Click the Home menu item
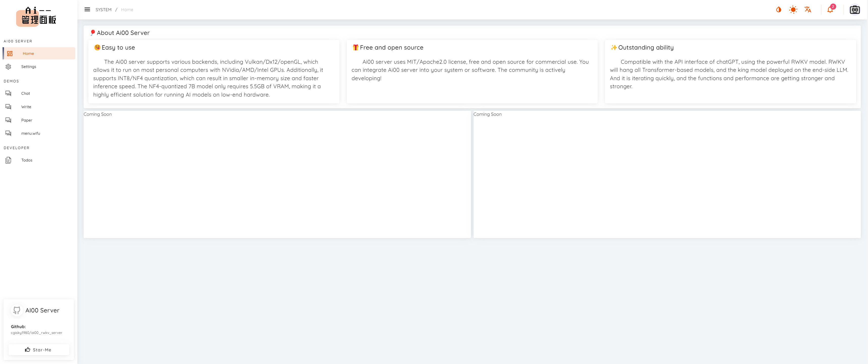 [x=28, y=53]
